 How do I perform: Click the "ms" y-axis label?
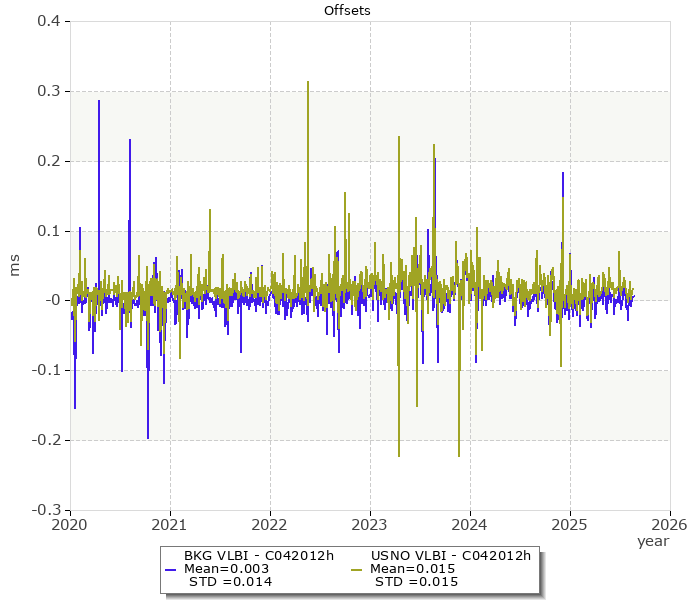tap(15, 265)
